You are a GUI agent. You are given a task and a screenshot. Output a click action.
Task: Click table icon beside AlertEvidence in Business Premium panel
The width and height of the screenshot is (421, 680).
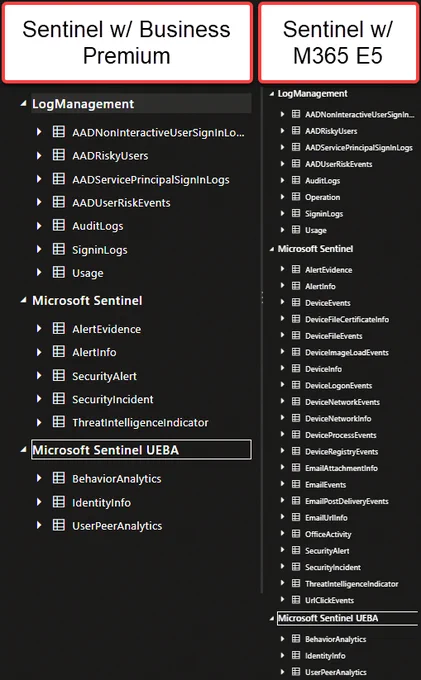point(59,328)
